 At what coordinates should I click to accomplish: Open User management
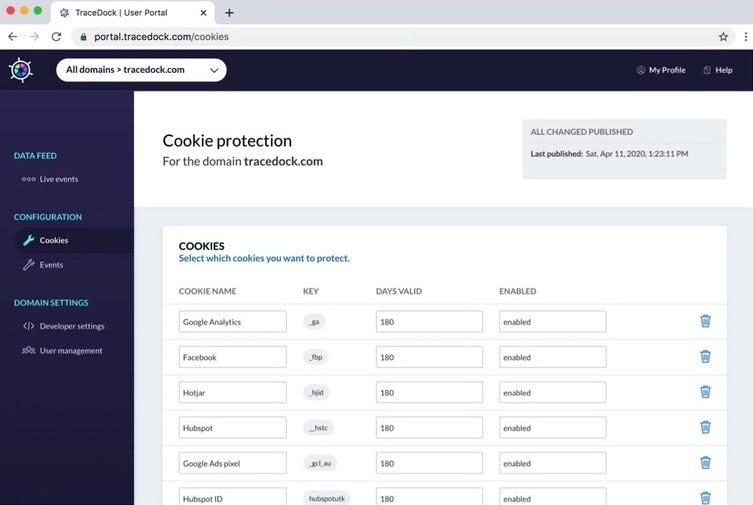pos(62,350)
